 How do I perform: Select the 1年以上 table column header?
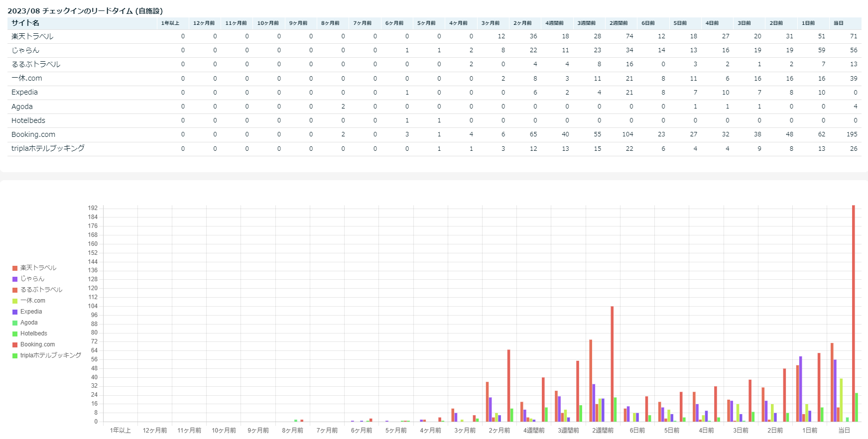(170, 23)
